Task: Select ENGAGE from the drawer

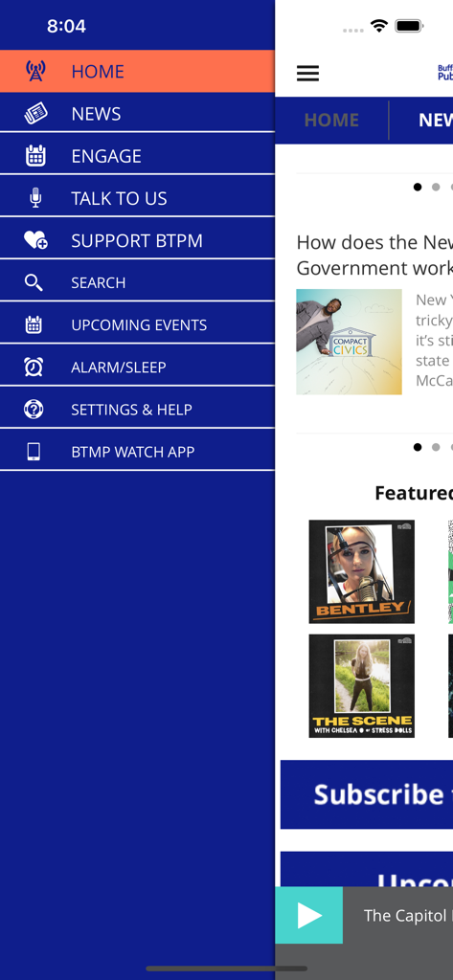Action: coord(137,156)
